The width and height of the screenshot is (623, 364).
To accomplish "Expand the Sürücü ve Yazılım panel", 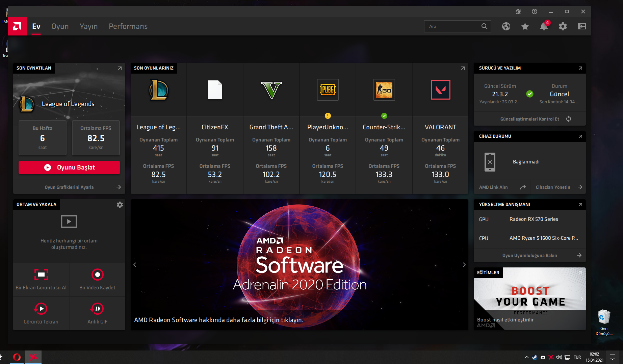I will tap(580, 68).
